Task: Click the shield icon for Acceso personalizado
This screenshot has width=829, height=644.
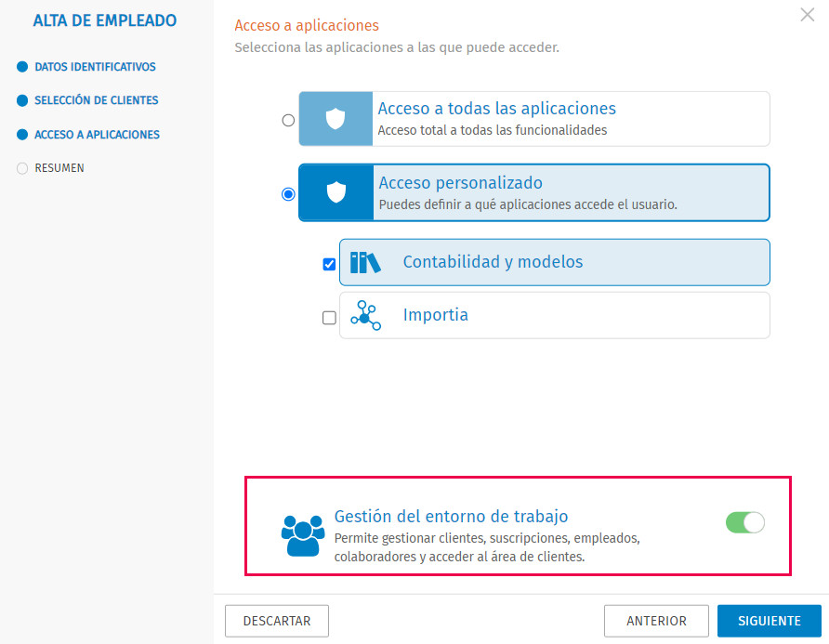Action: pyautogui.click(x=336, y=192)
